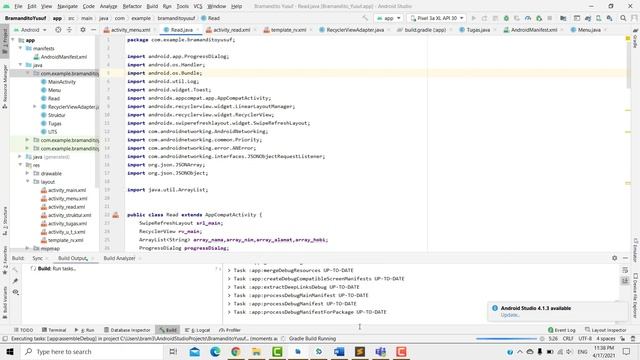Click the UTF-8 encoding in status bar
Image resolution: width=640 pixels, height=360 pixels.
pyautogui.click(x=585, y=339)
